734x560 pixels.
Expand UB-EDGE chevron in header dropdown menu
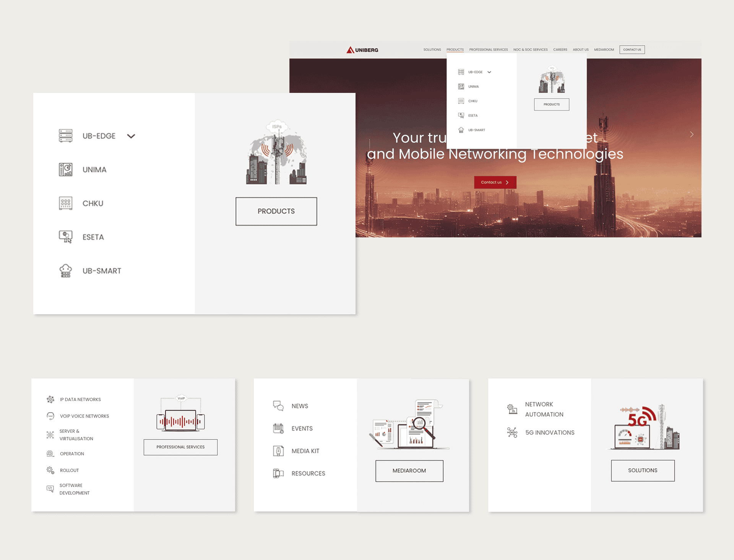pyautogui.click(x=489, y=72)
